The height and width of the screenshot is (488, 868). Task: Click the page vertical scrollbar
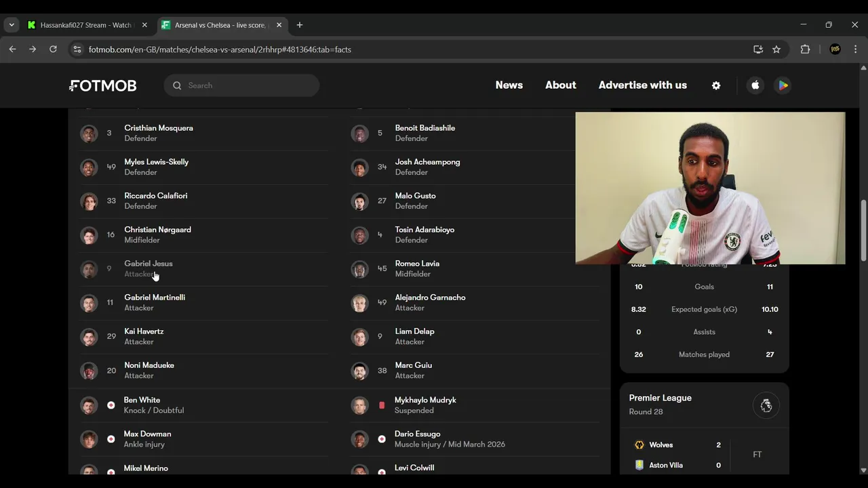(x=863, y=230)
